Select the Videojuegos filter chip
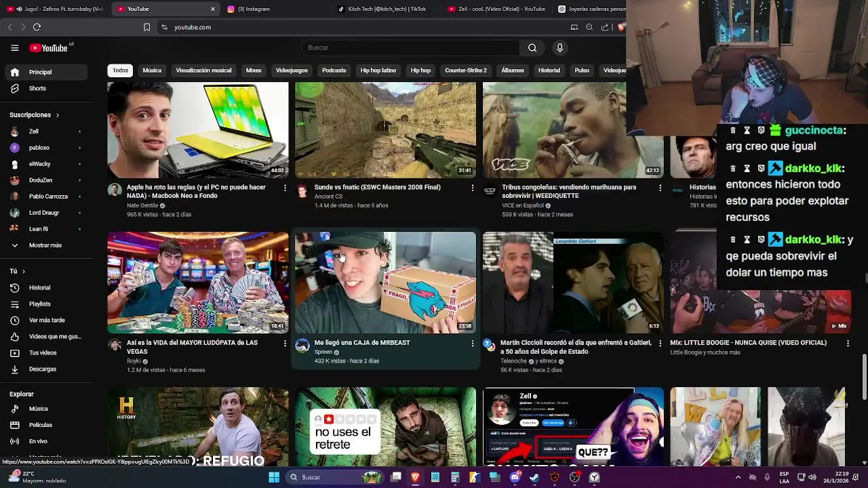The image size is (868, 488). tap(292, 70)
